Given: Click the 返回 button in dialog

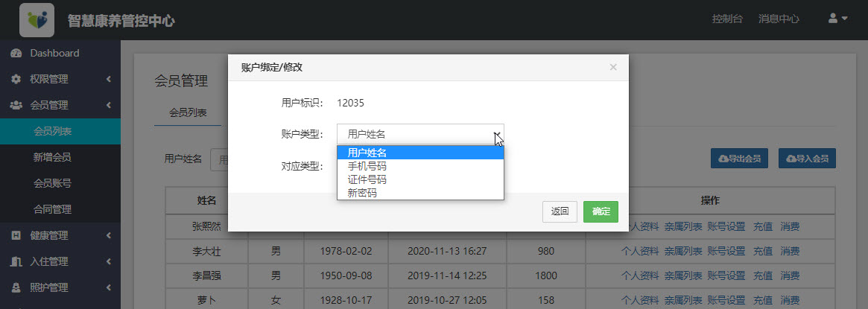Looking at the screenshot, I should coord(560,211).
